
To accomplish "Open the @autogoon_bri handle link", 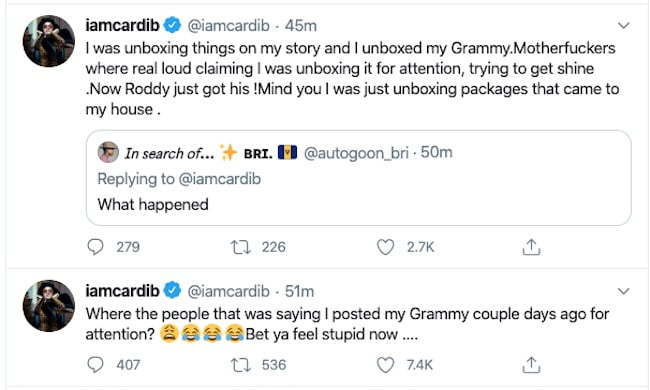I will [x=357, y=153].
